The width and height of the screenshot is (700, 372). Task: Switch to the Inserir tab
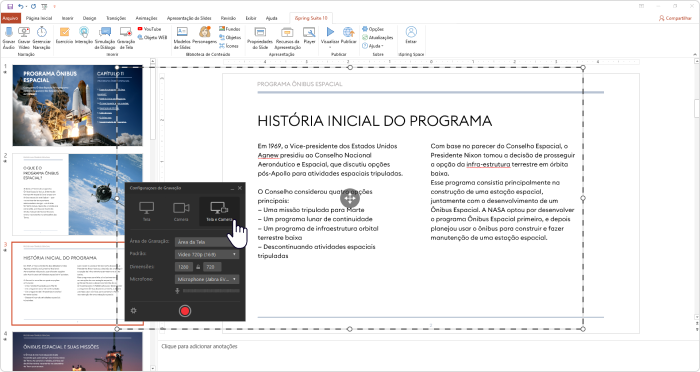pos(68,18)
